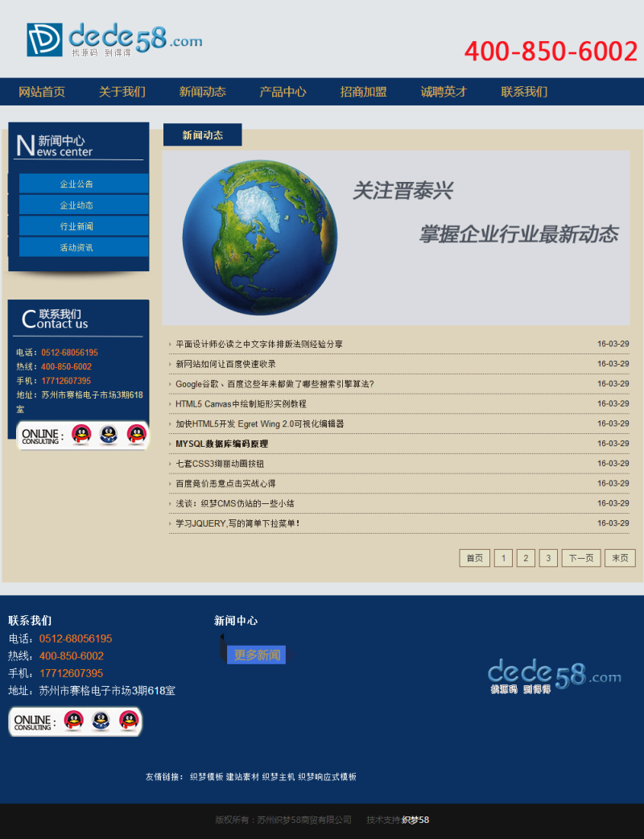Click the globe banner image

pyautogui.click(x=396, y=238)
